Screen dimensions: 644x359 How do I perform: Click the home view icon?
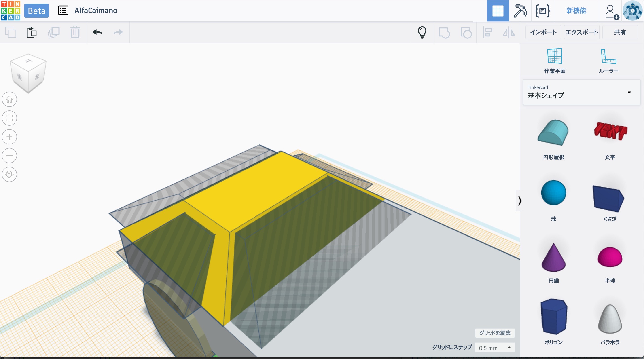pyautogui.click(x=9, y=99)
